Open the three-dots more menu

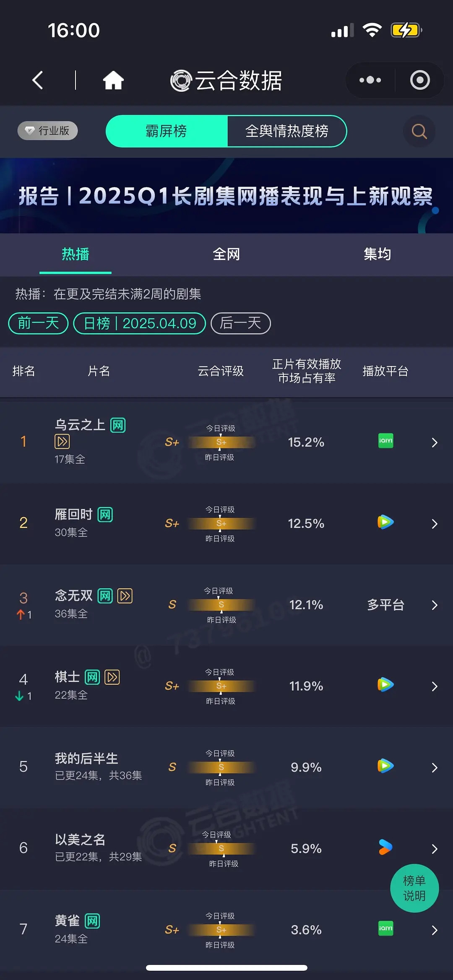[370, 80]
